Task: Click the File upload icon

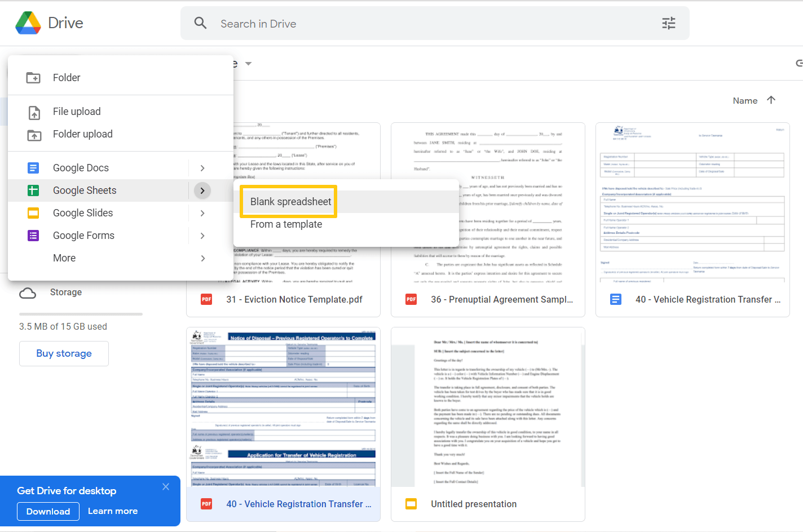Action: tap(34, 112)
